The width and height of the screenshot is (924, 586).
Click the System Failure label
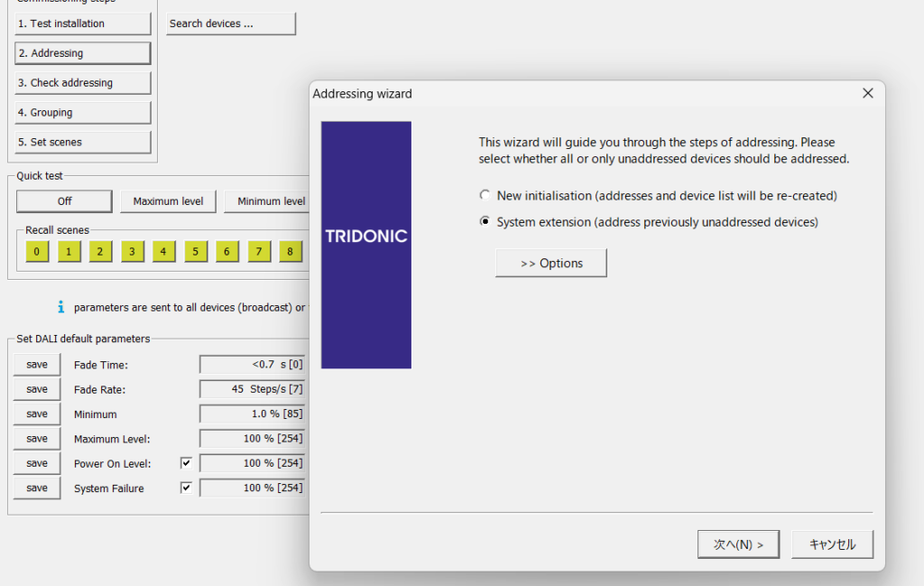(x=109, y=488)
